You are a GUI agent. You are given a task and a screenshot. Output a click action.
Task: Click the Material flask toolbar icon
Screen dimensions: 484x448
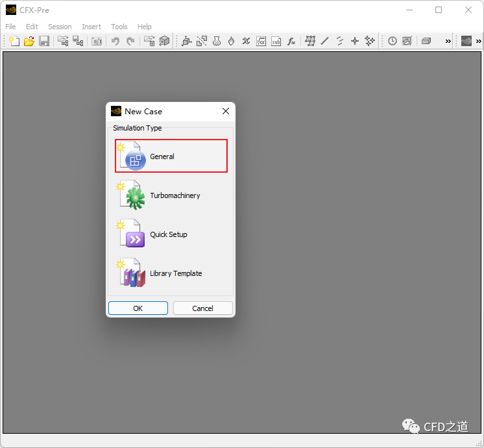217,41
